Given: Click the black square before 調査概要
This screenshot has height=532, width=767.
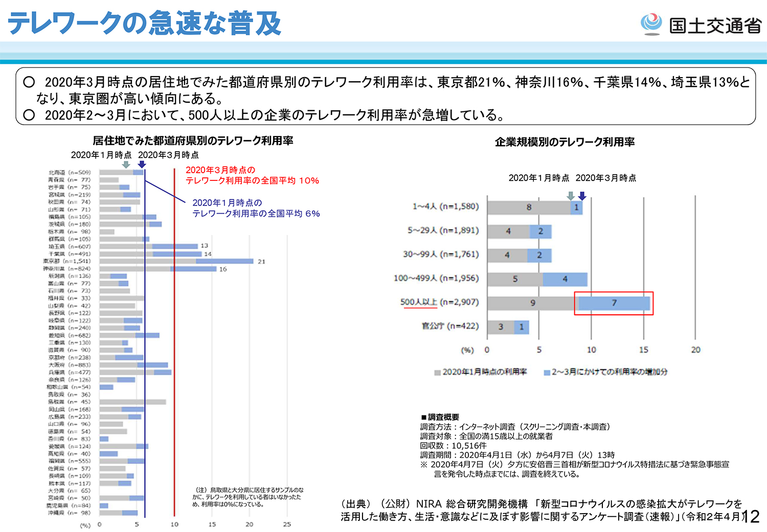Looking at the screenshot, I should (423, 418).
